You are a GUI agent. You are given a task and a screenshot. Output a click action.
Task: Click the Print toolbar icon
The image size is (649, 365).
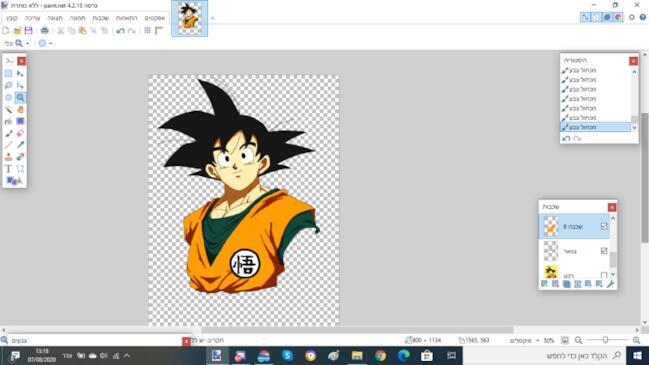tap(45, 31)
